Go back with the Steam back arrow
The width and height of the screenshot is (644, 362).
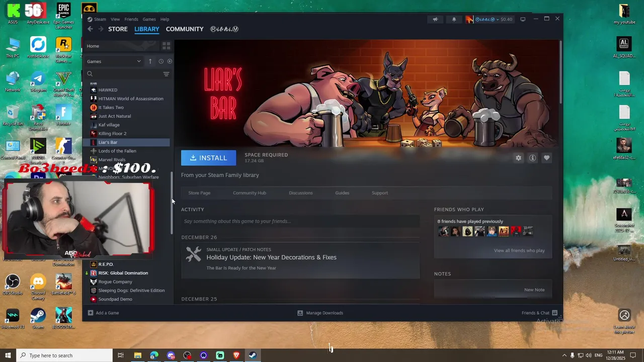(90, 29)
